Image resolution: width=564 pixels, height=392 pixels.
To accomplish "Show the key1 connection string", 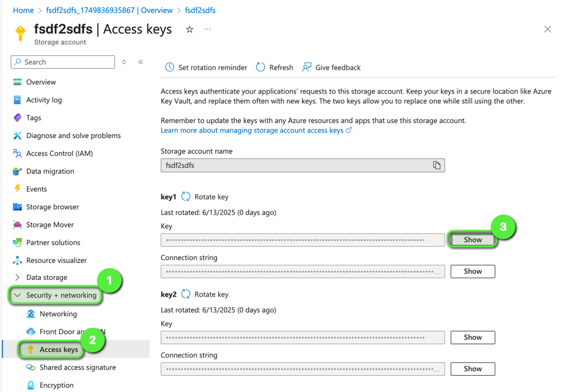I will (x=472, y=272).
